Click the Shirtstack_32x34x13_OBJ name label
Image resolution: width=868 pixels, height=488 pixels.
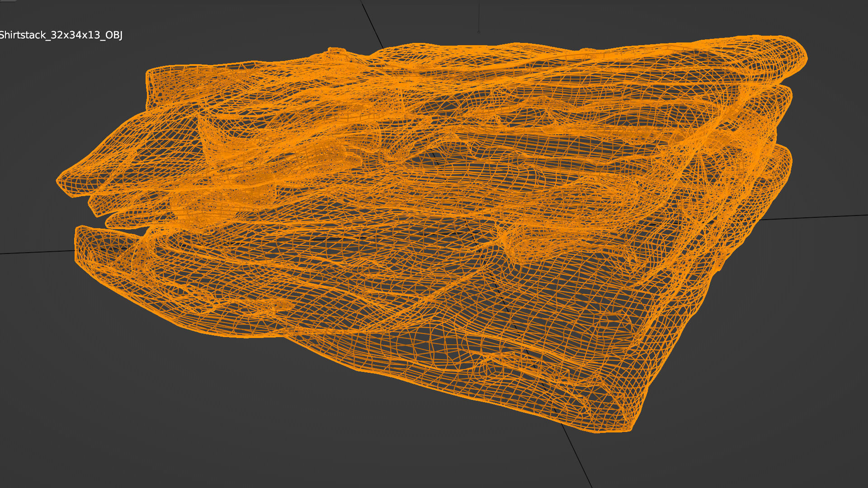(61, 35)
